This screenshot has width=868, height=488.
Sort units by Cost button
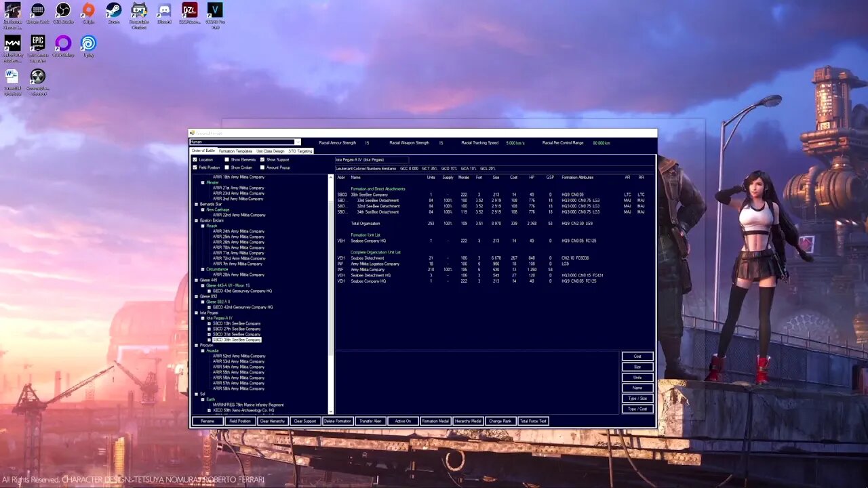tap(637, 357)
